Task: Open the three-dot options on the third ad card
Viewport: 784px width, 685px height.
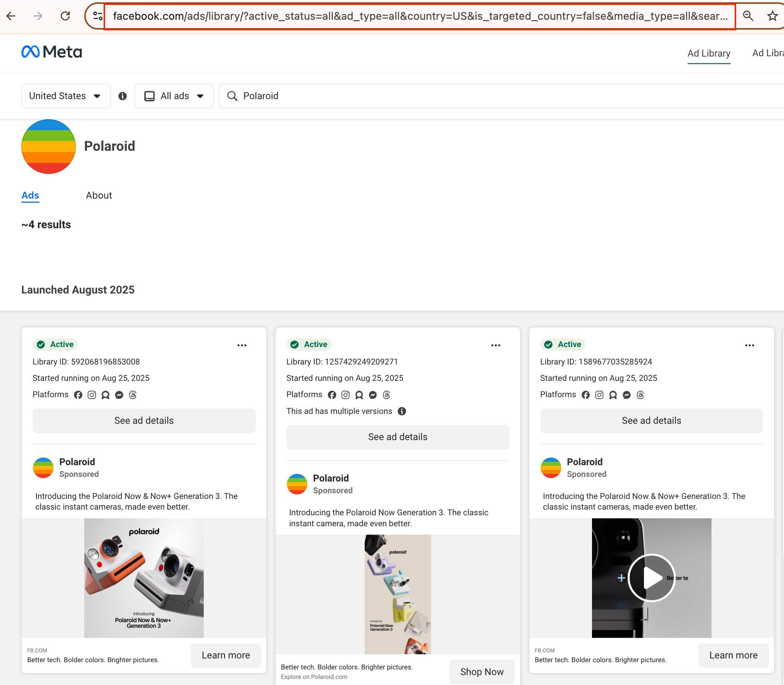Action: [x=749, y=345]
